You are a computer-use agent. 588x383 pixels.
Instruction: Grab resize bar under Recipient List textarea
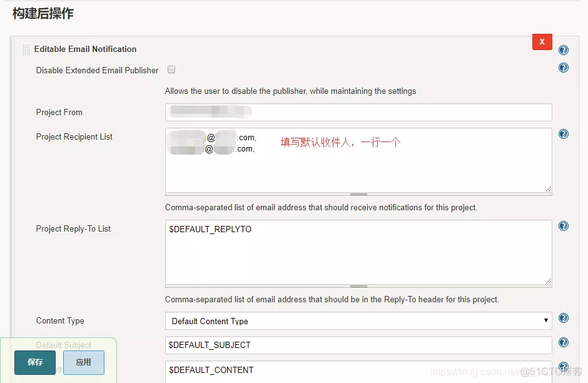coord(358,194)
